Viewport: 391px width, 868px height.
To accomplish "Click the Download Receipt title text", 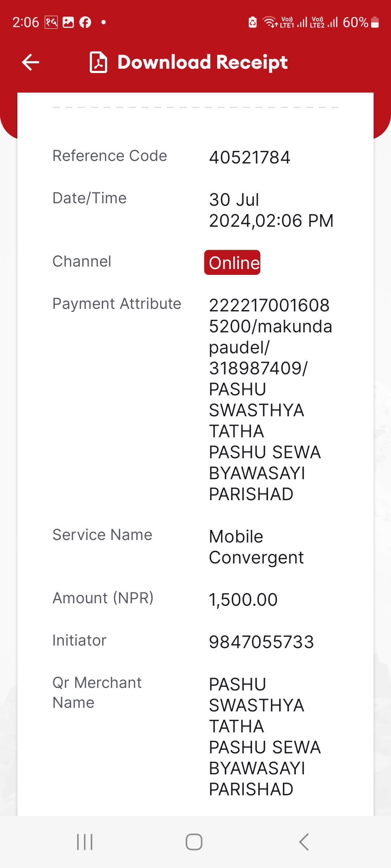I will tap(203, 62).
